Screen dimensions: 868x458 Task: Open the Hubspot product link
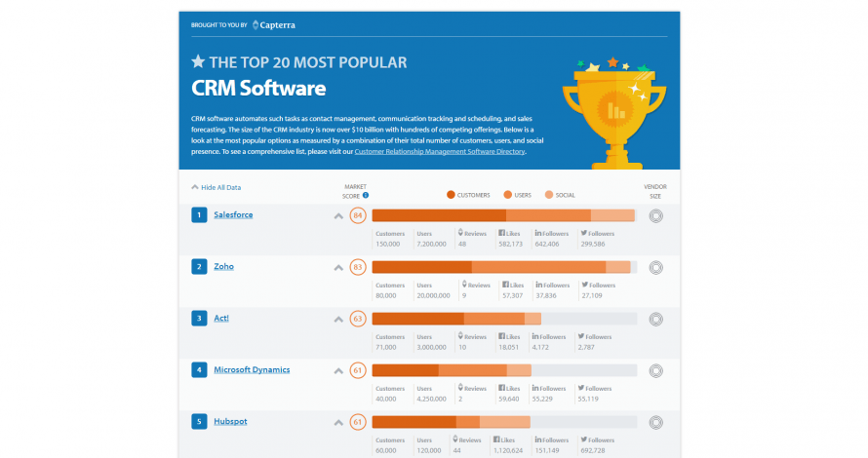point(230,422)
